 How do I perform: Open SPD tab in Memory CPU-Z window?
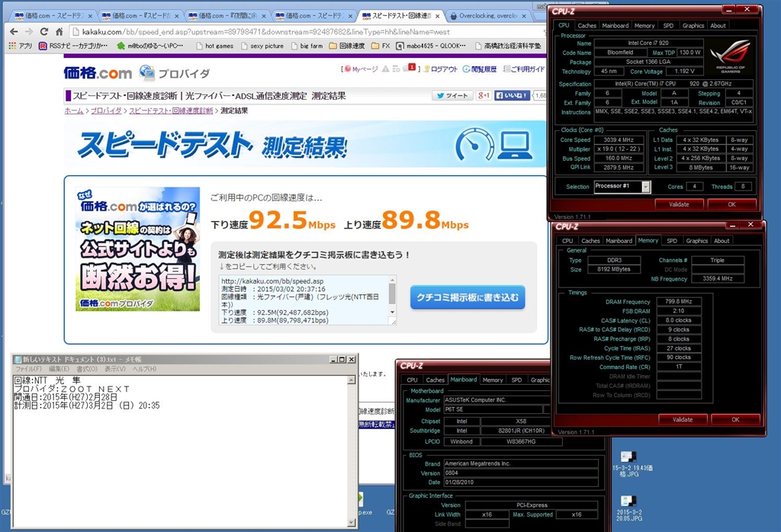[x=671, y=241]
